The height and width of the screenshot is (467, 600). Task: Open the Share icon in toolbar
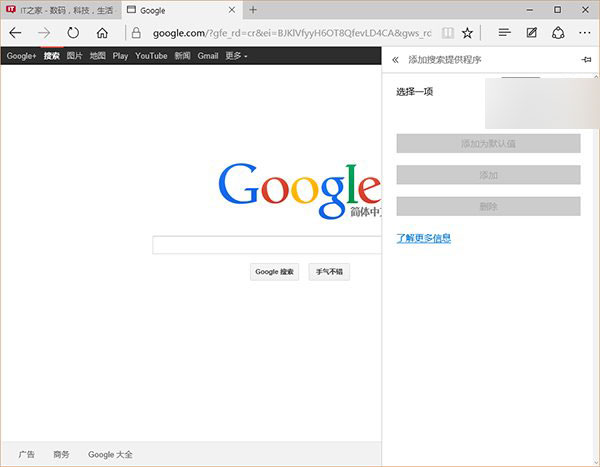pos(558,33)
